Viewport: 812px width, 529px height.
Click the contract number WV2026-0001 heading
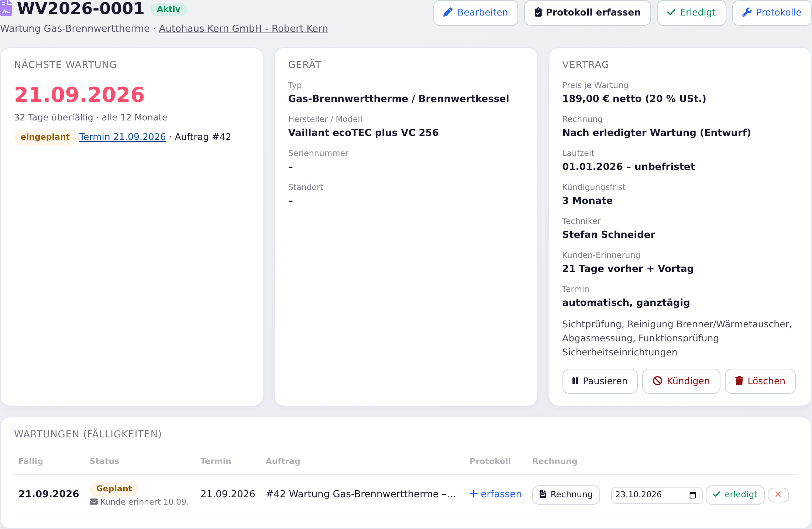click(x=80, y=8)
